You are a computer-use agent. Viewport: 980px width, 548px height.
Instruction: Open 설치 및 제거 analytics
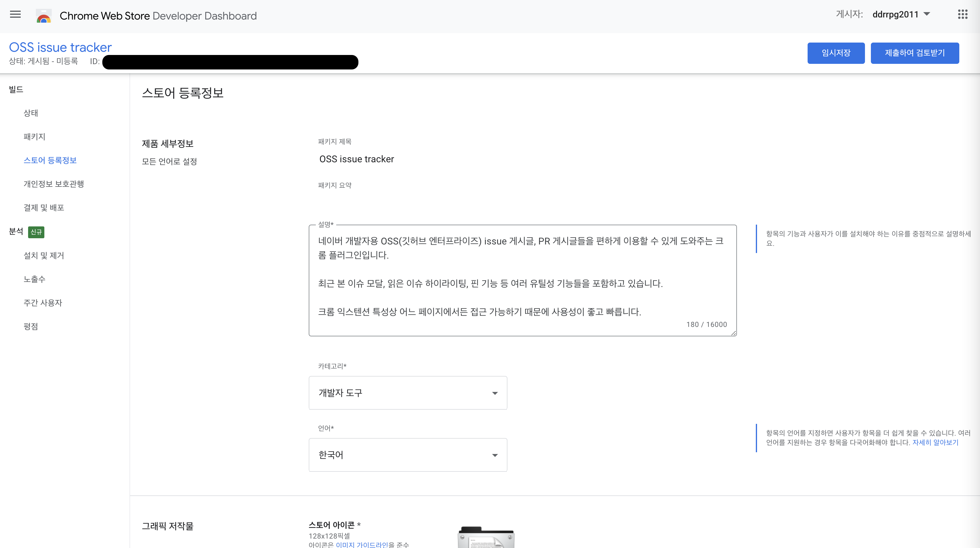(44, 256)
